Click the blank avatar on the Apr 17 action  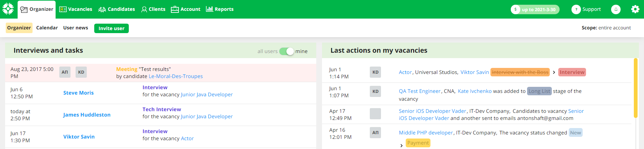[375, 114]
